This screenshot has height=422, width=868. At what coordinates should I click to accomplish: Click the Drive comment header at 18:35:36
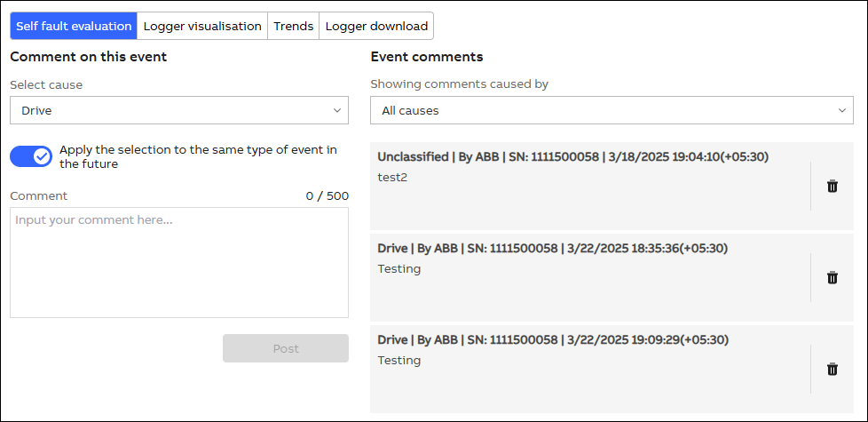click(553, 248)
